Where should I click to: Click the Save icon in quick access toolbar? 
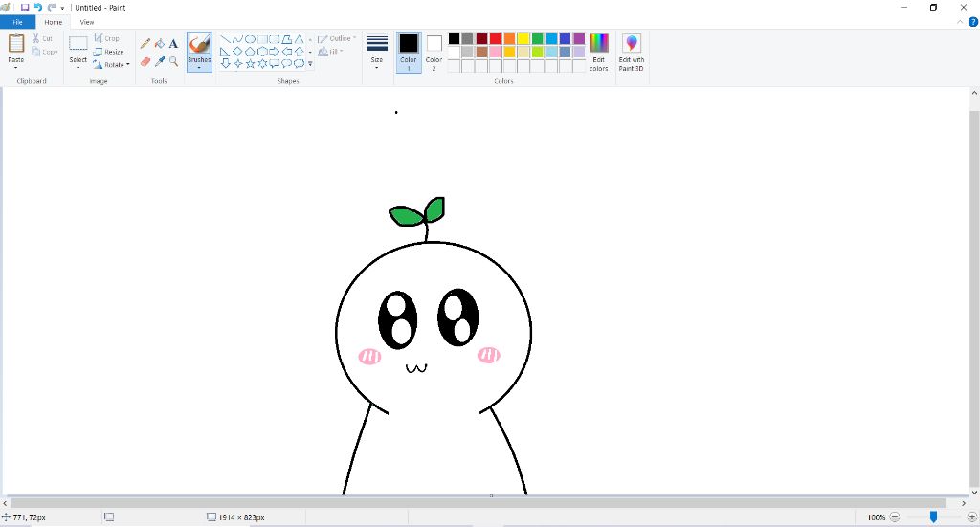25,8
